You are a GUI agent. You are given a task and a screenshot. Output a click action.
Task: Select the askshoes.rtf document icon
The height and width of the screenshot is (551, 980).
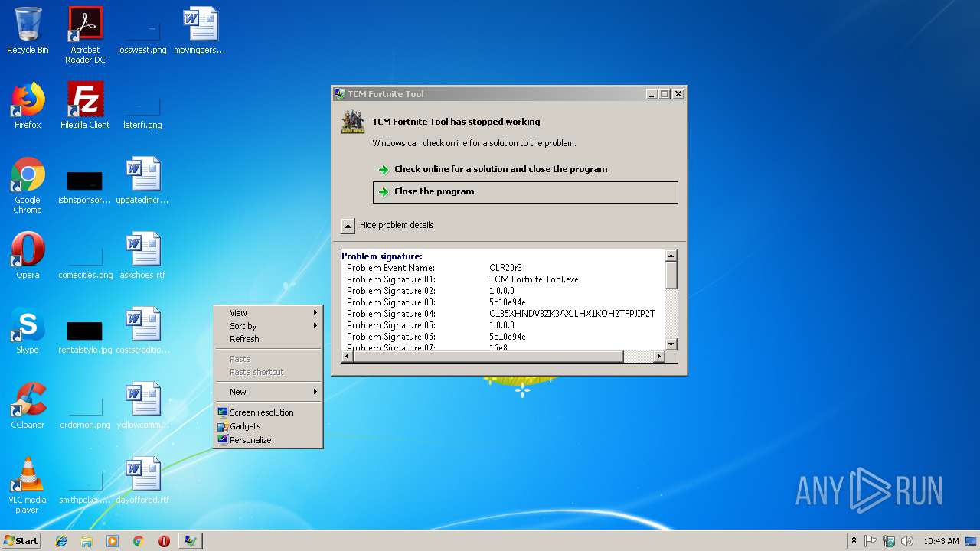point(142,256)
